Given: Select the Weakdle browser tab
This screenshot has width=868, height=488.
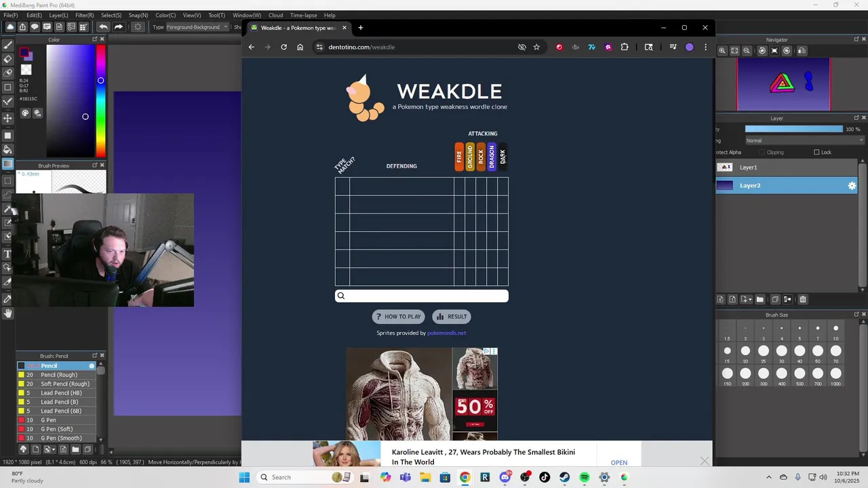Looking at the screenshot, I should (298, 28).
